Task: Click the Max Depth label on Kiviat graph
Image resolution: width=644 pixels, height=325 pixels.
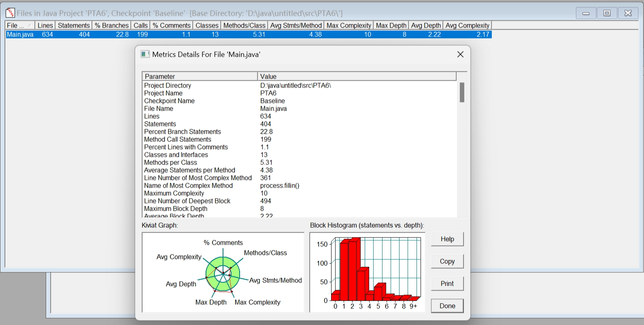Action: [211, 302]
